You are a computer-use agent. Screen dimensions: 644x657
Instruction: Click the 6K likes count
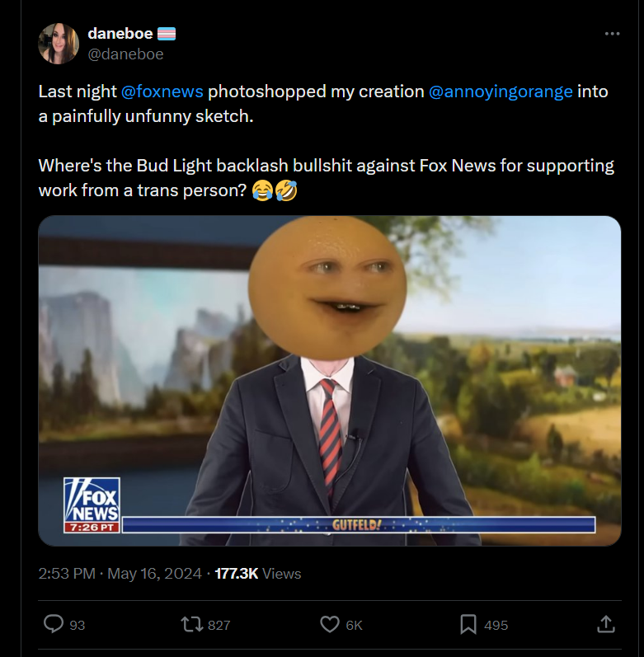tap(354, 625)
